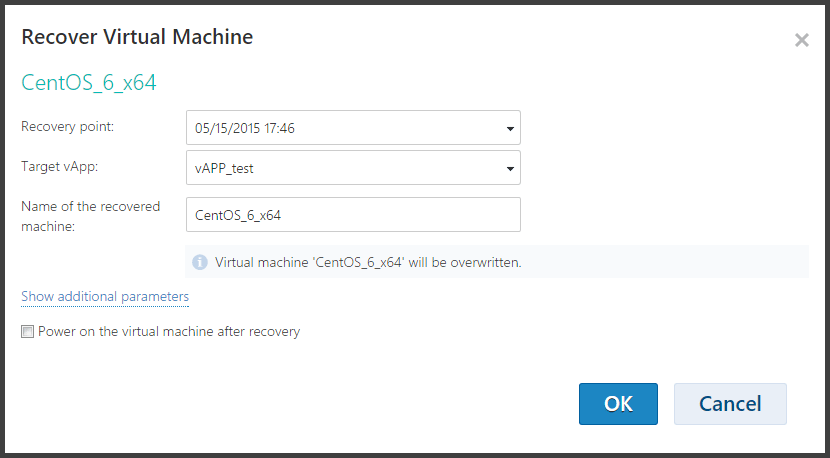Click the blue info icon beside overwrite warning
The image size is (830, 458).
click(200, 262)
